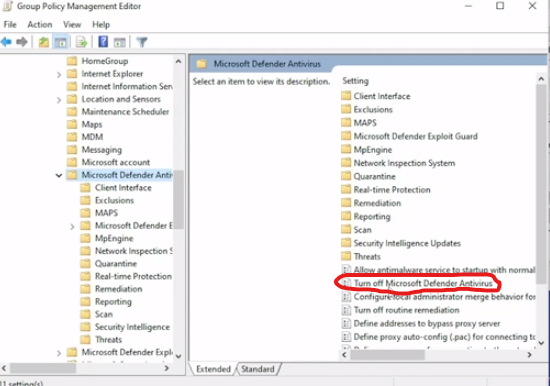Expand the Location and Sensors node
Image resolution: width=550 pixels, height=386 pixels.
59,100
